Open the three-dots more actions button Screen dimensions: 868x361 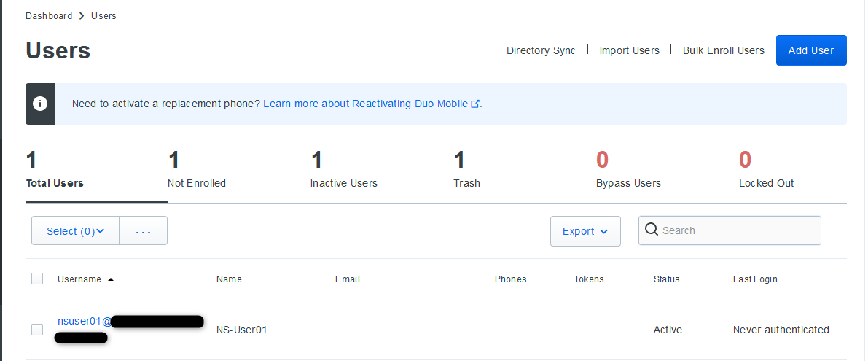(x=143, y=231)
